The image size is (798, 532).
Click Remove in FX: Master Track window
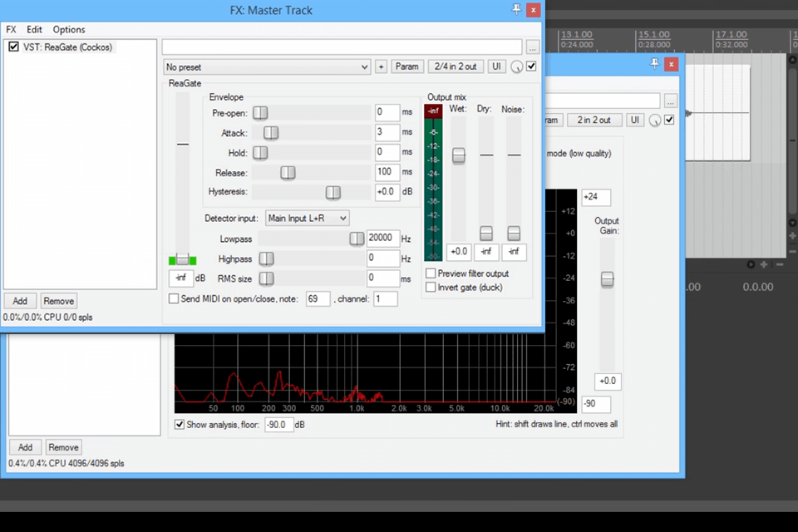point(58,301)
